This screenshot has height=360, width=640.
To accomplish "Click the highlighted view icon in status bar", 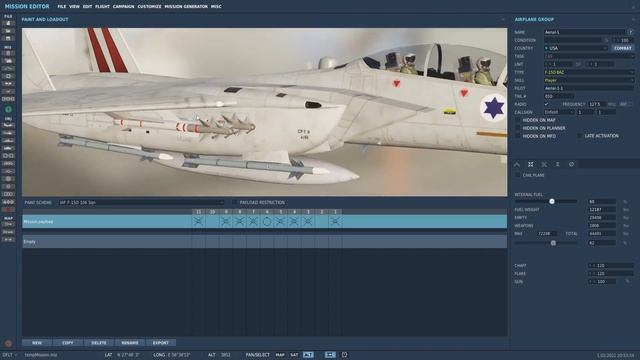I will tap(330, 355).
